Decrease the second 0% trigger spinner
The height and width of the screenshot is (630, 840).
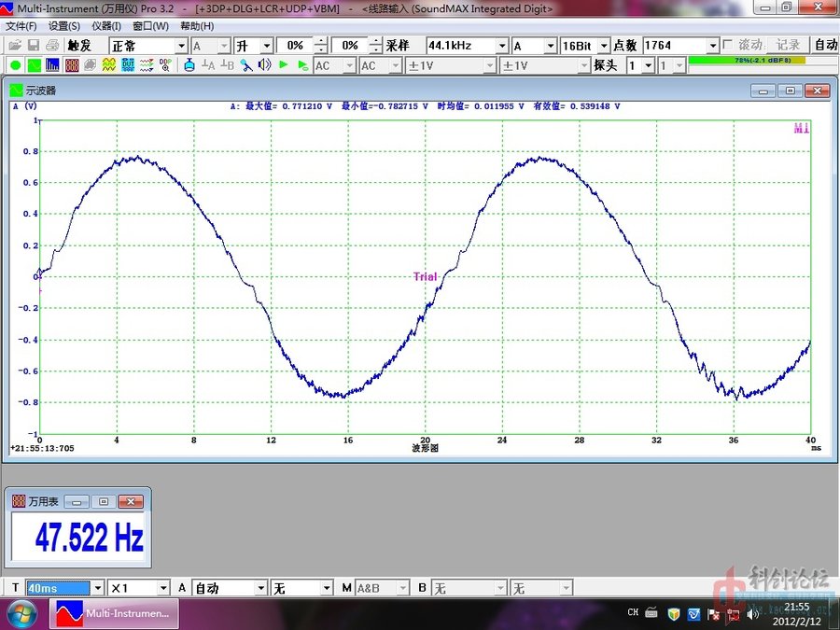[375, 49]
